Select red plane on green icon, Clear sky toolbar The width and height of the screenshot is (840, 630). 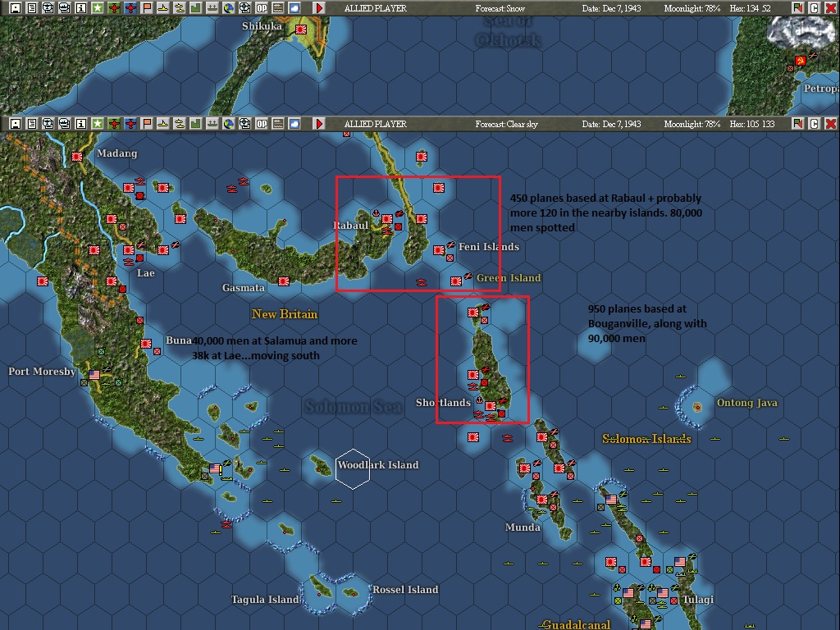tap(114, 124)
